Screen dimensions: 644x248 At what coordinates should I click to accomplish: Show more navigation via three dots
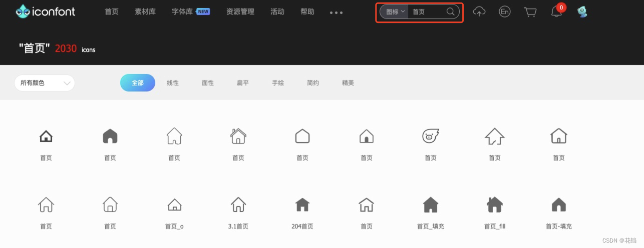click(337, 12)
